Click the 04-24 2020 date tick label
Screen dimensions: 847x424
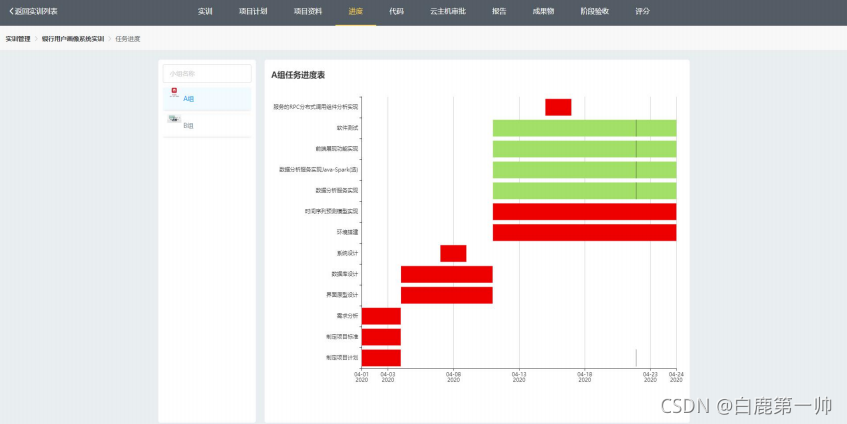point(676,376)
